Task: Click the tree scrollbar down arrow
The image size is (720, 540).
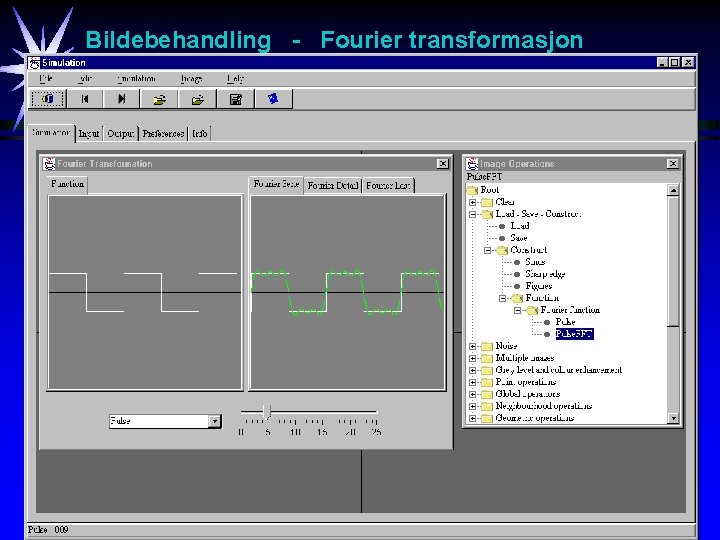Action: coord(673,418)
